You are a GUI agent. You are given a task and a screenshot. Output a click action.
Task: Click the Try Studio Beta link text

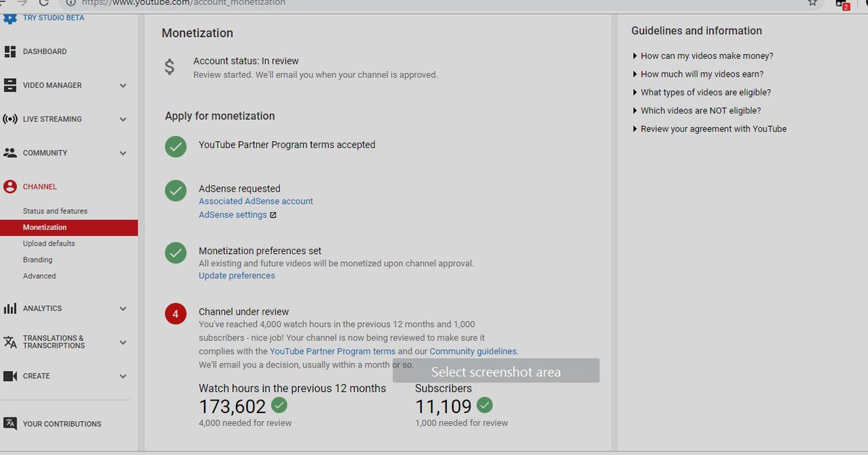point(54,17)
